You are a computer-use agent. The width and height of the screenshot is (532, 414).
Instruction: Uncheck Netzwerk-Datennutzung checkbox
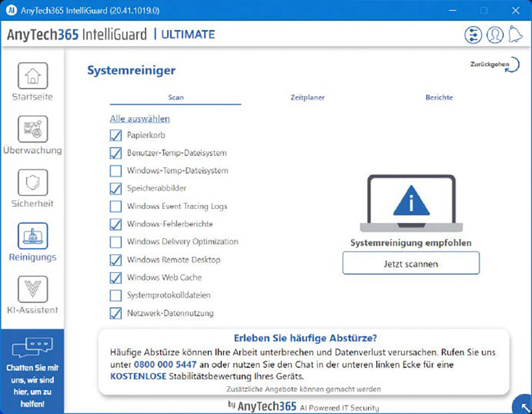pyautogui.click(x=116, y=313)
